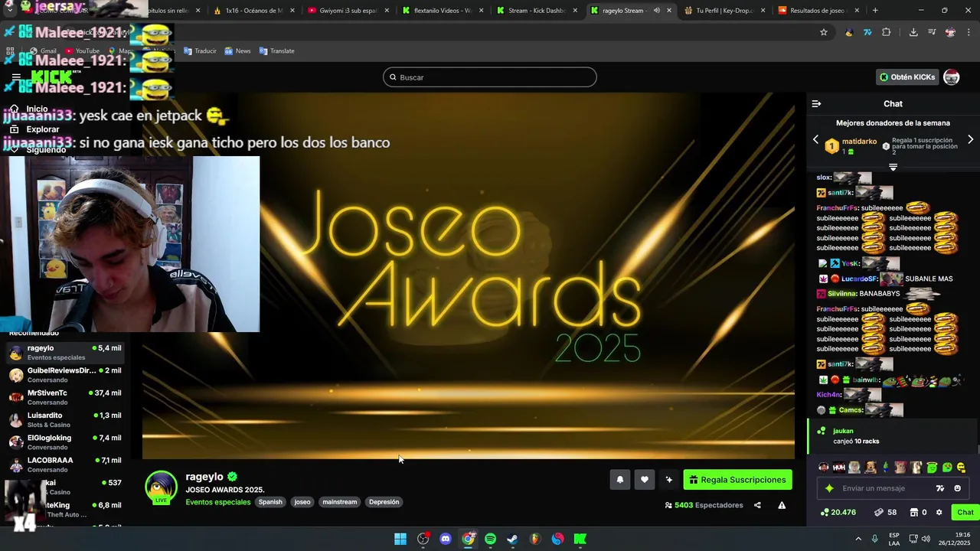The height and width of the screenshot is (551, 980).
Task: Click the rageylo channel avatar with LIVE badge
Action: pyautogui.click(x=161, y=488)
